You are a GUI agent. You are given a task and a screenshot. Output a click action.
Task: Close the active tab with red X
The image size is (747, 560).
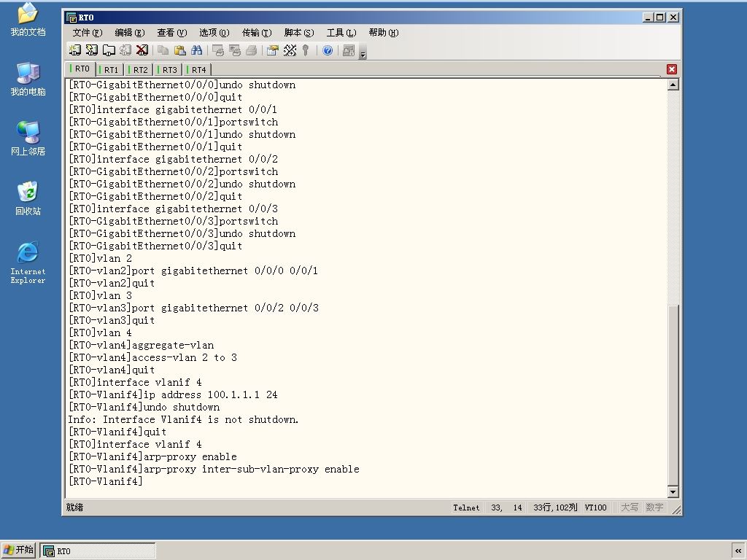pyautogui.click(x=672, y=69)
